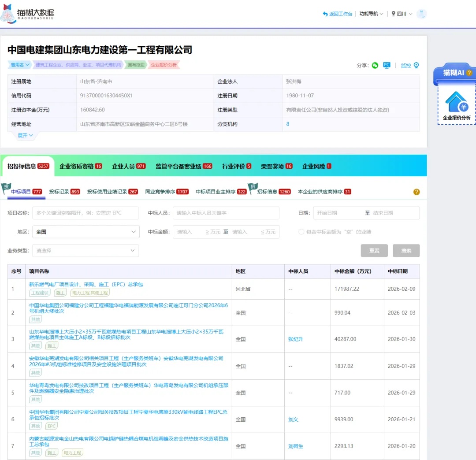
Task: Focus the 项目名称 keyword input
Action: point(86,213)
